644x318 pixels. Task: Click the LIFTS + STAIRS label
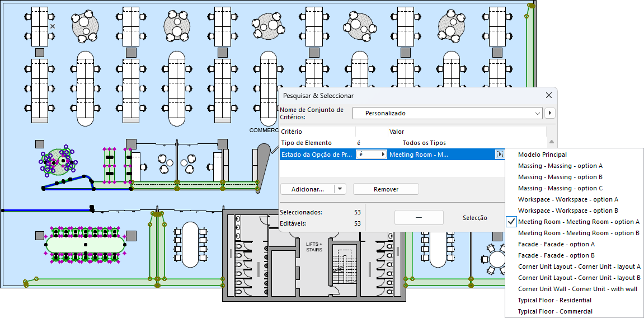coord(314,246)
